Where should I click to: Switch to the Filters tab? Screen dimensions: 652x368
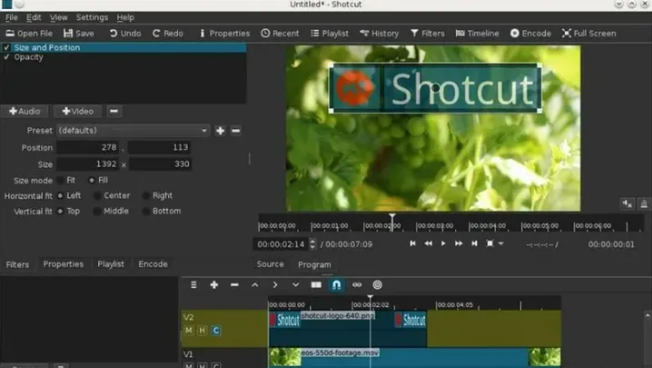tap(17, 264)
